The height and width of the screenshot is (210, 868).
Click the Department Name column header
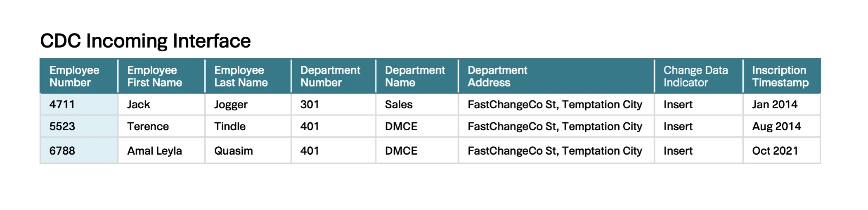click(415, 76)
